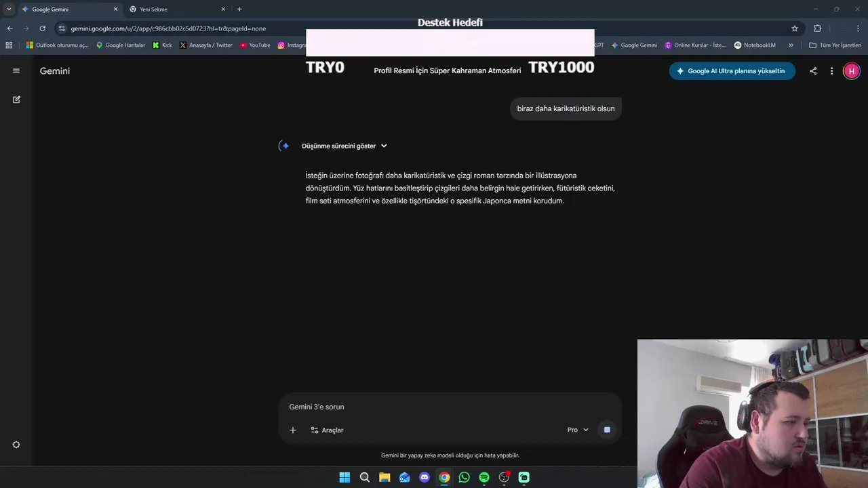Click the Gemini sparkle thinking icon
The width and height of the screenshot is (868, 488).
click(x=285, y=146)
